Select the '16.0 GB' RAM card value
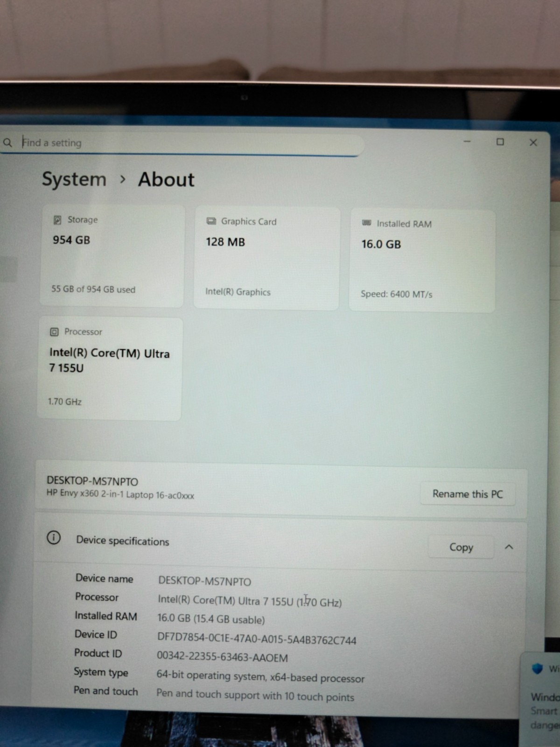Screen dimensions: 560x747 pos(381,244)
